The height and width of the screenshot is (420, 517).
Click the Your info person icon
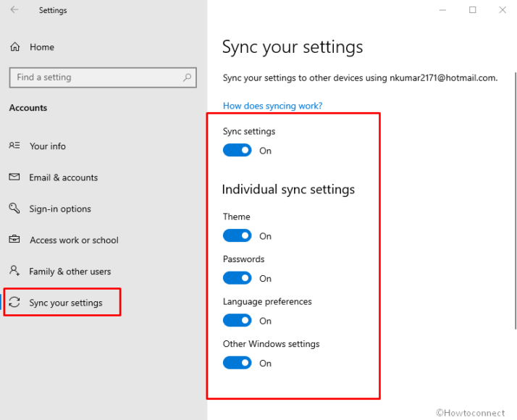(14, 146)
